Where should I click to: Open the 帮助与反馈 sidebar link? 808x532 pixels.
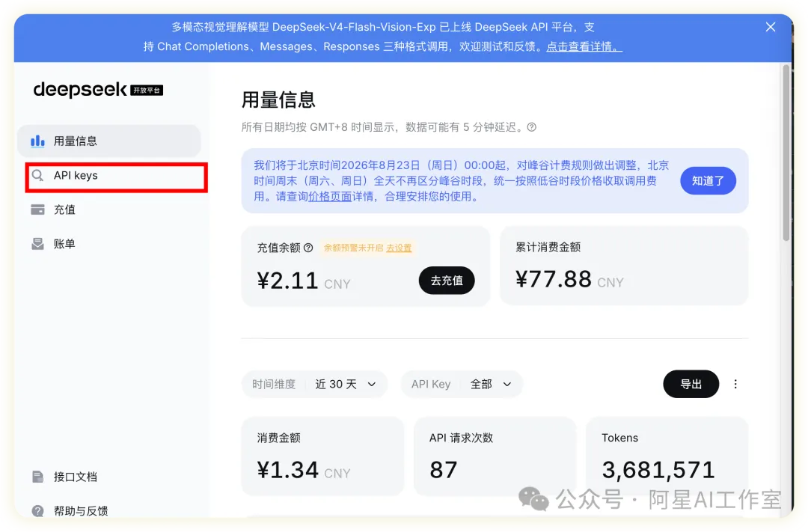click(108, 511)
